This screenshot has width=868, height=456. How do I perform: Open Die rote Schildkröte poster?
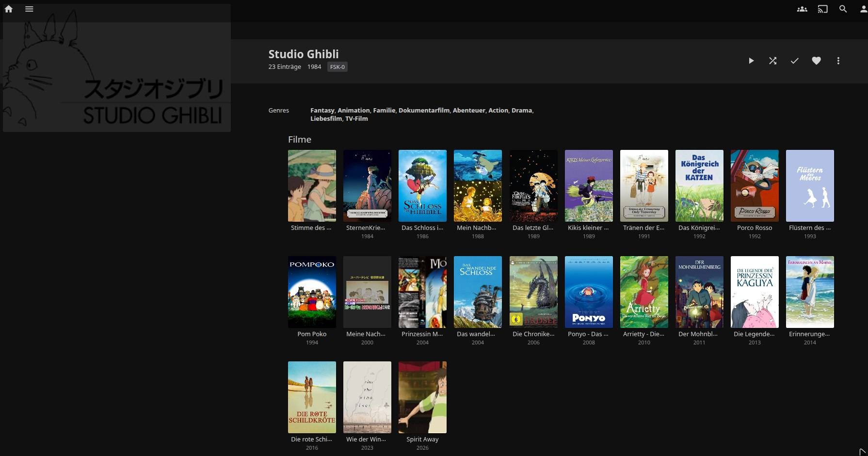click(x=312, y=397)
